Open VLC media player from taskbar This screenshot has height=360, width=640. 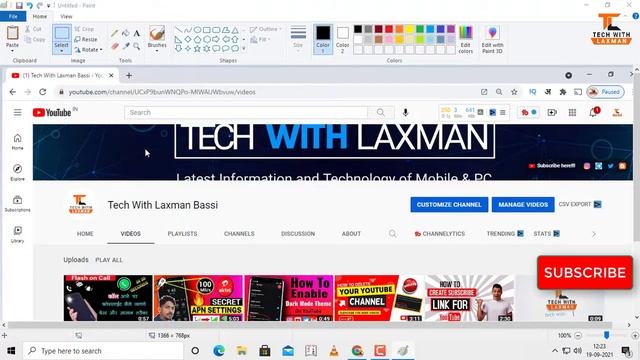pos(334,351)
